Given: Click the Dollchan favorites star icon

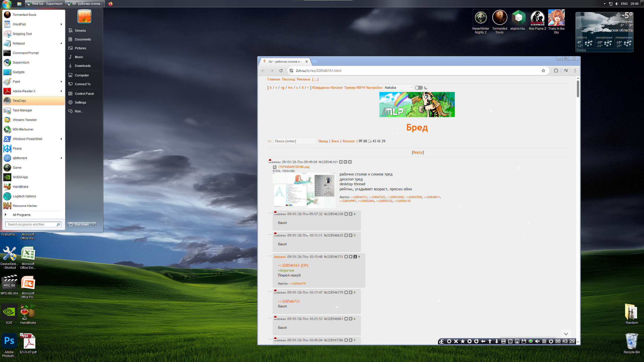Looking at the screenshot, I should (x=463, y=341).
